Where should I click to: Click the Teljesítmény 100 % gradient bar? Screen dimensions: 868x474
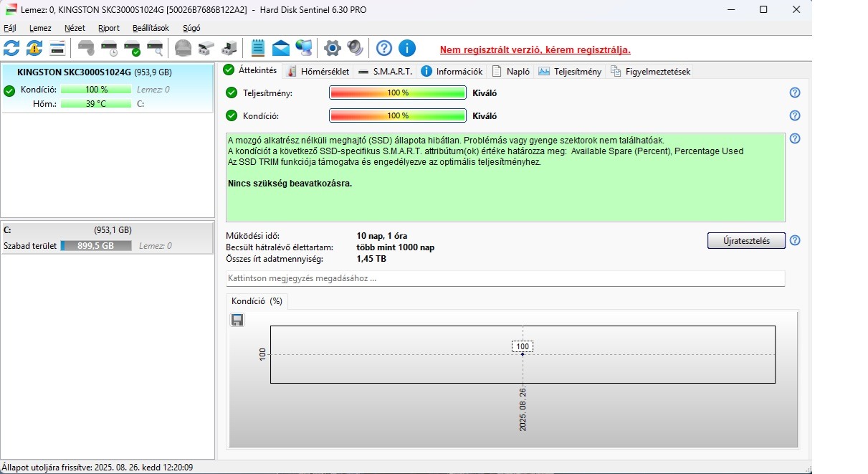398,93
